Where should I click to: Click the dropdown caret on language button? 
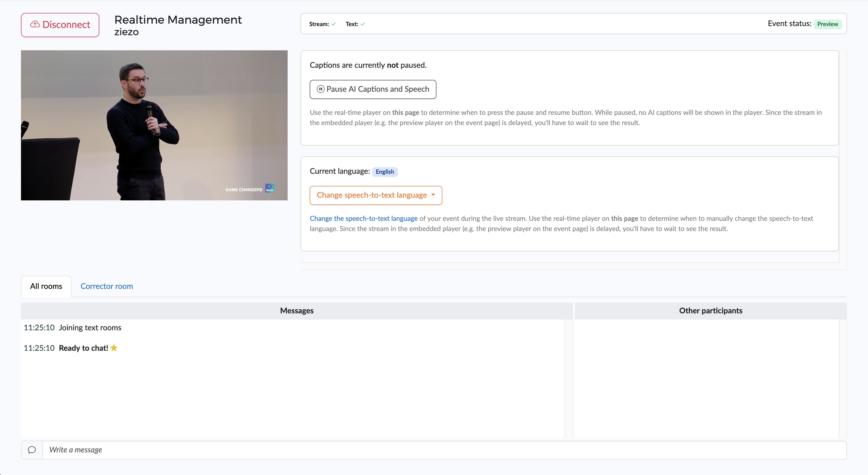(433, 195)
